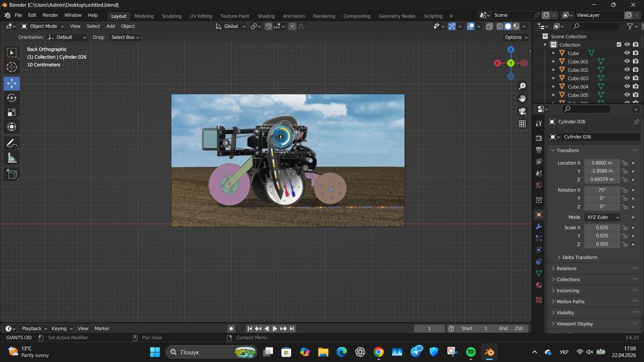Disable camera render visibility for Cube.001
This screenshot has width=644, height=362.
click(636, 61)
